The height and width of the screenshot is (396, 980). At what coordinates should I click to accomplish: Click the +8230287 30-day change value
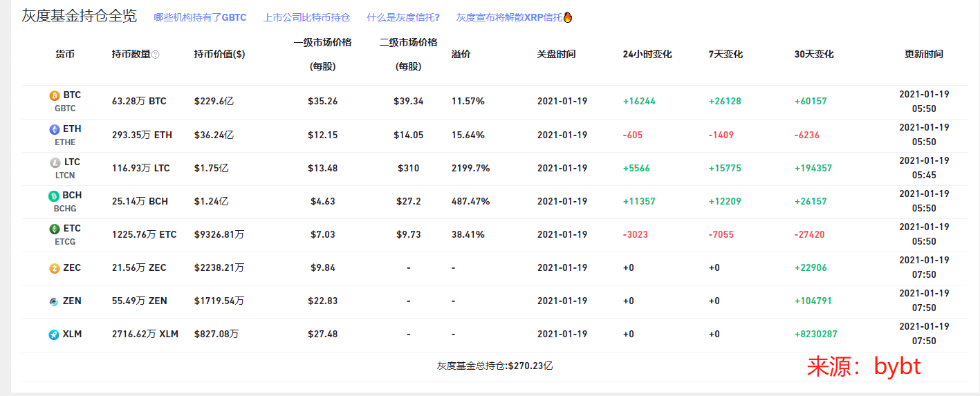(x=815, y=334)
